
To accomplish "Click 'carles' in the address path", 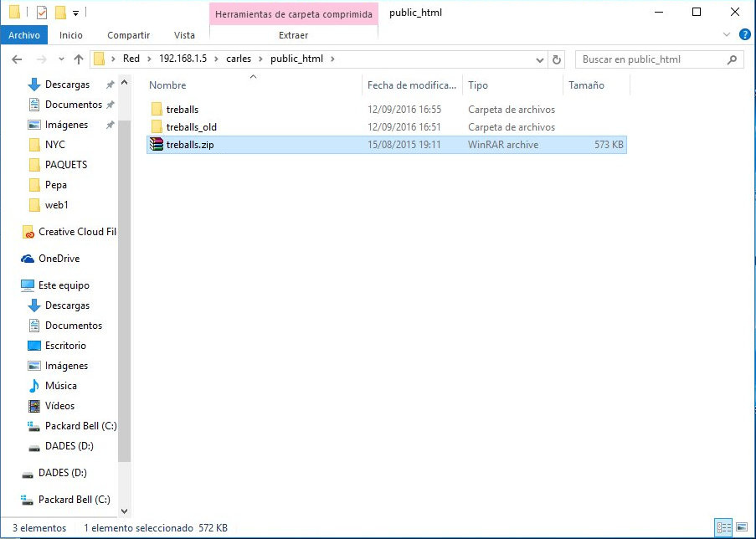I will [239, 59].
